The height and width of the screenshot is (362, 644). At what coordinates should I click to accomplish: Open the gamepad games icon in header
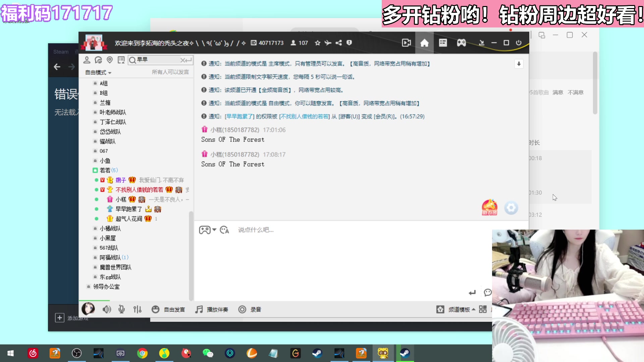click(x=461, y=43)
